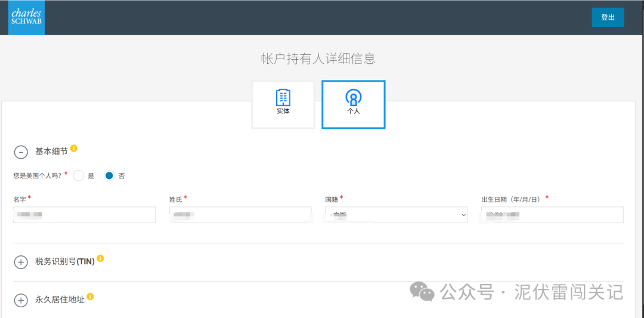Click the 基本细节 section title
Image resolution: width=644 pixels, height=318 pixels.
coord(51,152)
